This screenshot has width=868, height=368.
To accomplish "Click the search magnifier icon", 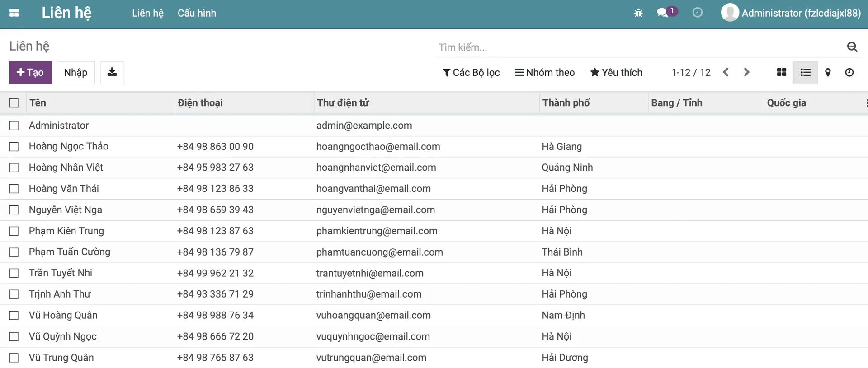I will (852, 47).
